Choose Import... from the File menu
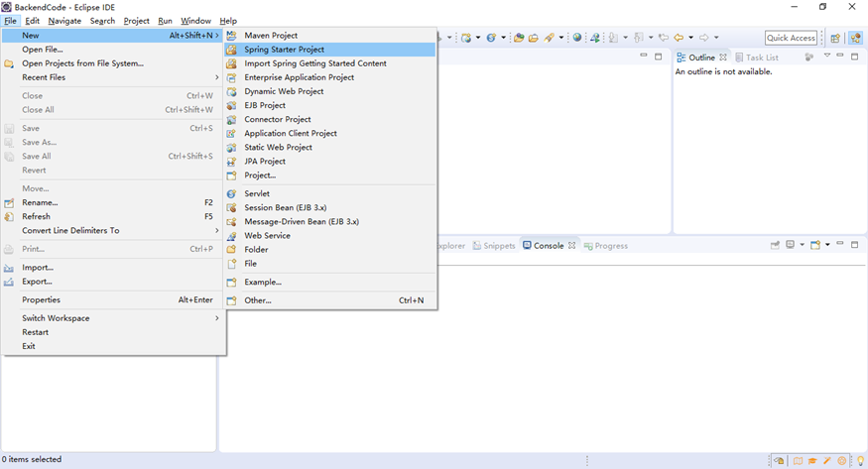 pyautogui.click(x=113, y=268)
